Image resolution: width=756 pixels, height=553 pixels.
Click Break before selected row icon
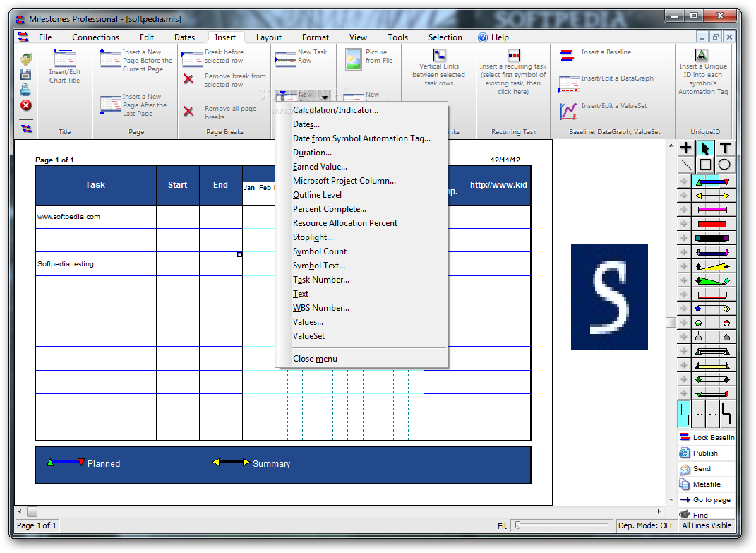(x=192, y=59)
